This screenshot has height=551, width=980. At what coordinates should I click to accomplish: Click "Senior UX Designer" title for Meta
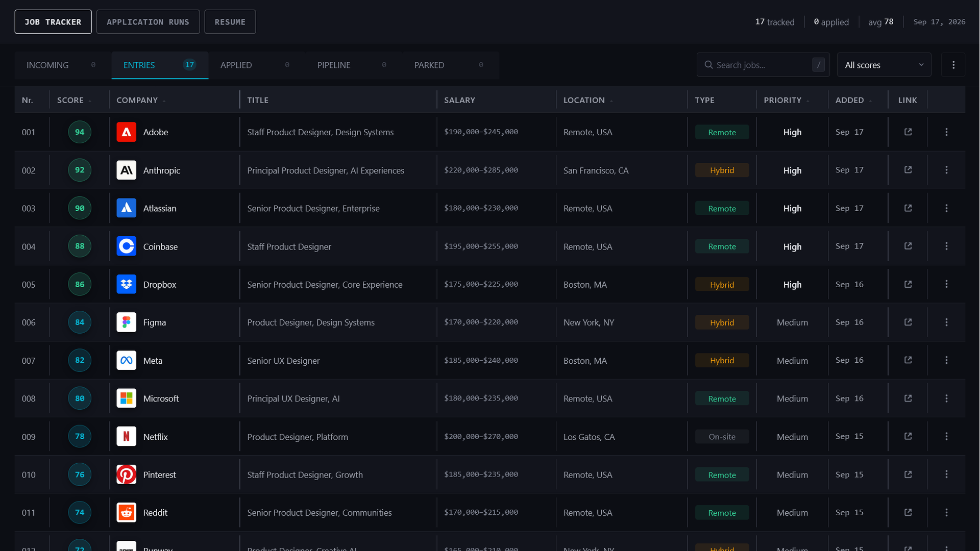tap(283, 361)
